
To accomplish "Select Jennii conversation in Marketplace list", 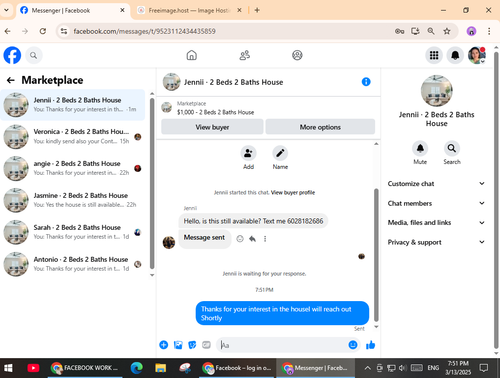I will (x=73, y=105).
